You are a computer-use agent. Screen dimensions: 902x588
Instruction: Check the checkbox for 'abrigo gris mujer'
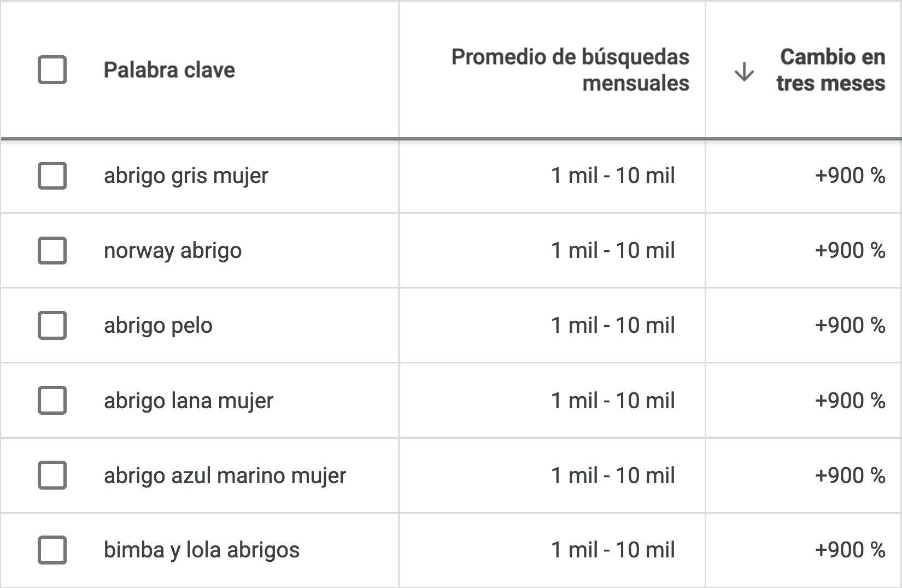[51, 176]
